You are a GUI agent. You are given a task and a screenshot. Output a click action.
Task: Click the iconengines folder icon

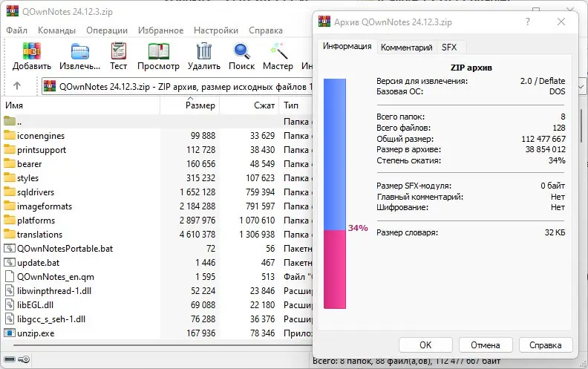pos(10,135)
